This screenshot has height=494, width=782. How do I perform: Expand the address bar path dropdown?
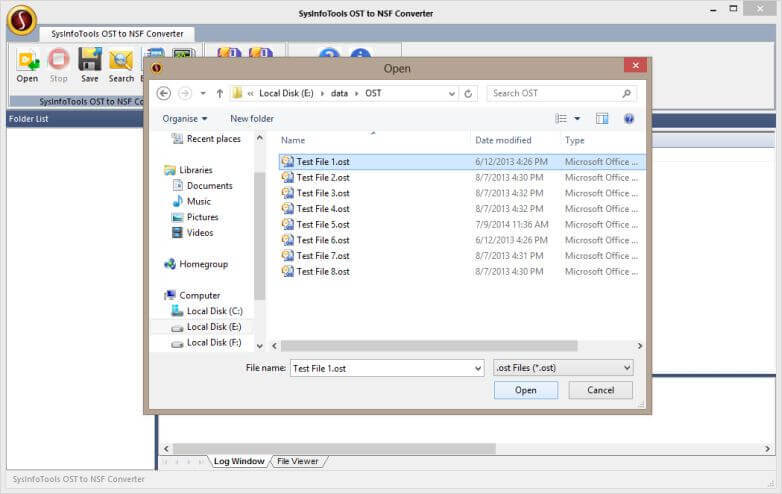pos(451,93)
